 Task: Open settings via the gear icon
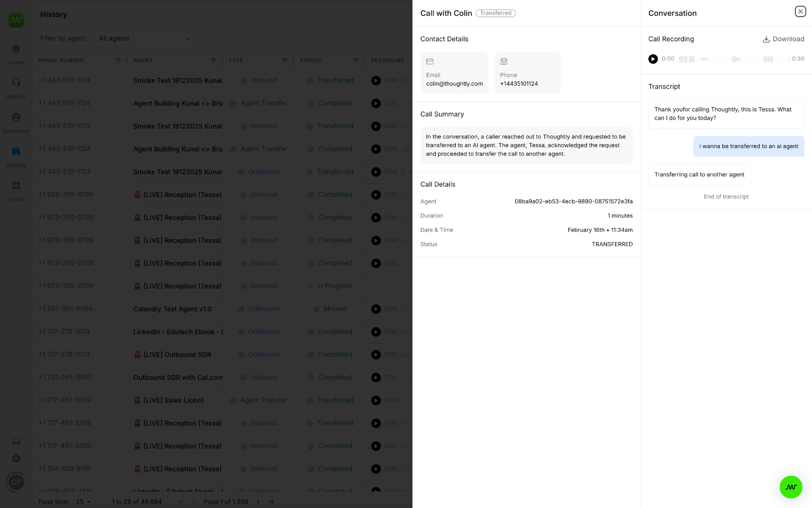coord(16,458)
